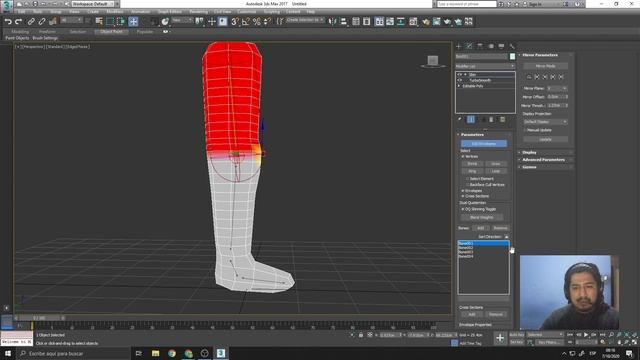Open the Utilities wrench panel tab
The image size is (640, 360).
tap(512, 46)
